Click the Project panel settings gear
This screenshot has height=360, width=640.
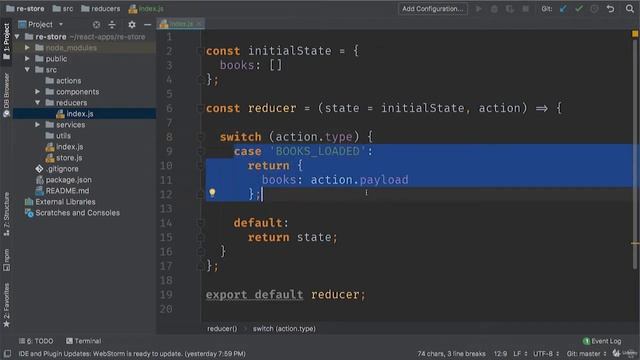tap(131, 24)
